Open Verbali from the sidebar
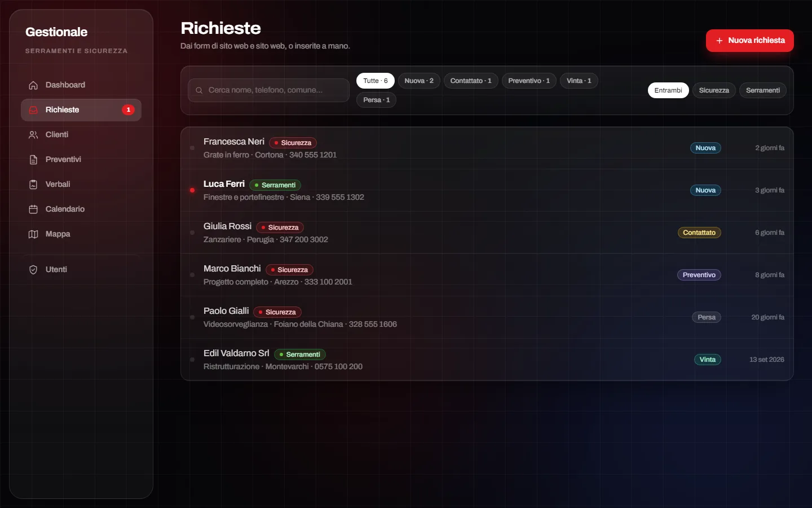The width and height of the screenshot is (812, 508). click(x=81, y=185)
